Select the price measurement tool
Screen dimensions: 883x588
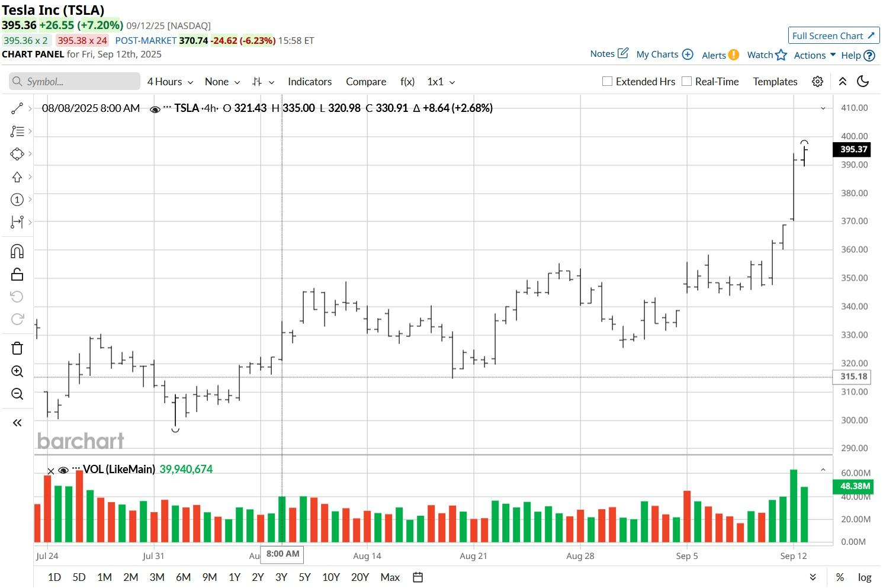pos(17,222)
